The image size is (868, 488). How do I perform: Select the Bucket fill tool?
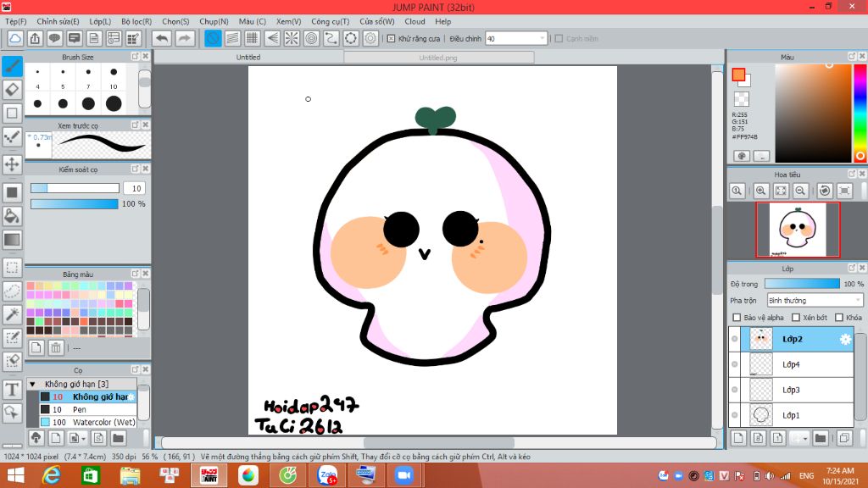point(12,216)
